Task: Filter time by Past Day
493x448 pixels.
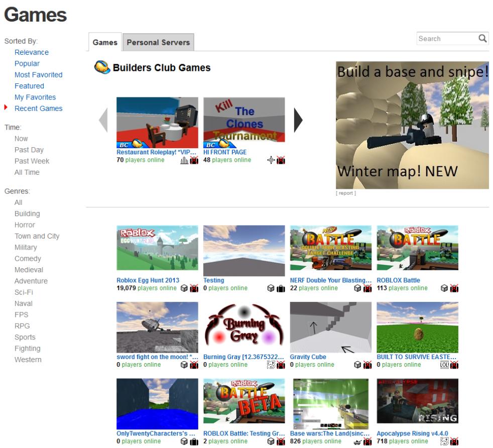Action: [29, 150]
